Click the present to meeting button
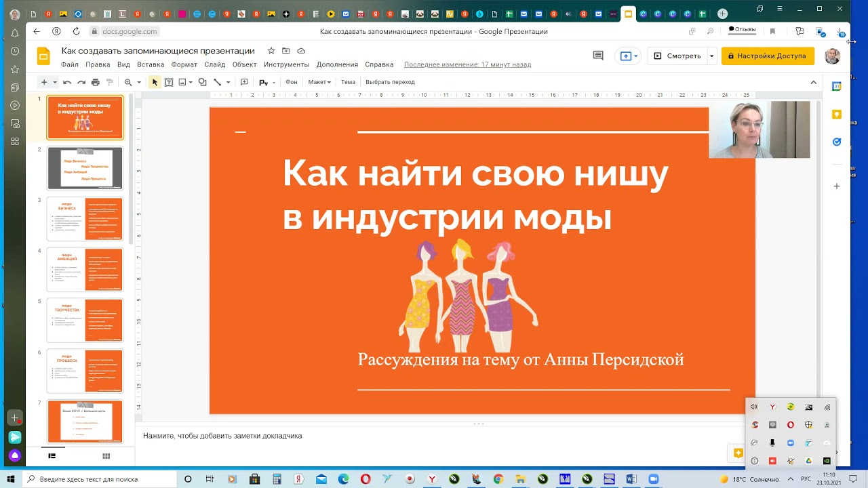Screen dimensions: 868x488 pos(628,56)
